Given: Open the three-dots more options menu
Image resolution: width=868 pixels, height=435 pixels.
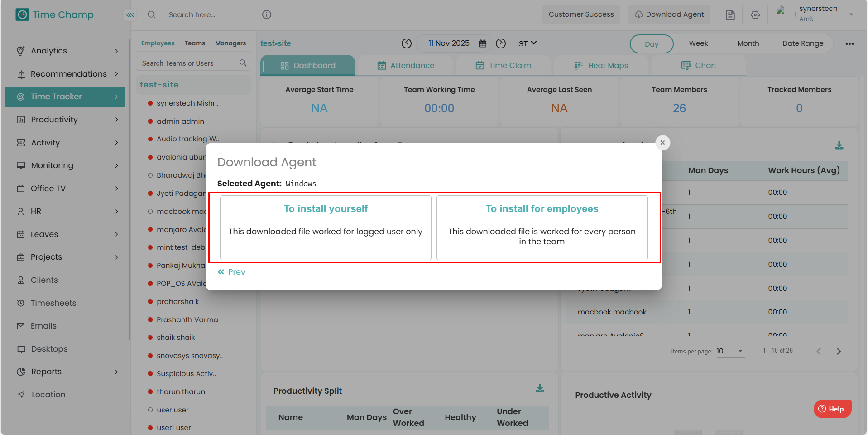Looking at the screenshot, I should 849,44.
